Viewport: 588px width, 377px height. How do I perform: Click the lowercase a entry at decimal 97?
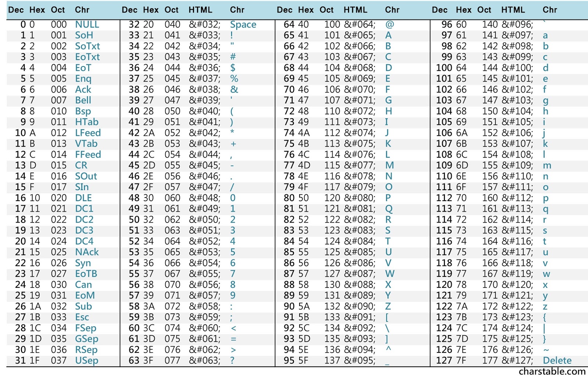[x=545, y=35]
